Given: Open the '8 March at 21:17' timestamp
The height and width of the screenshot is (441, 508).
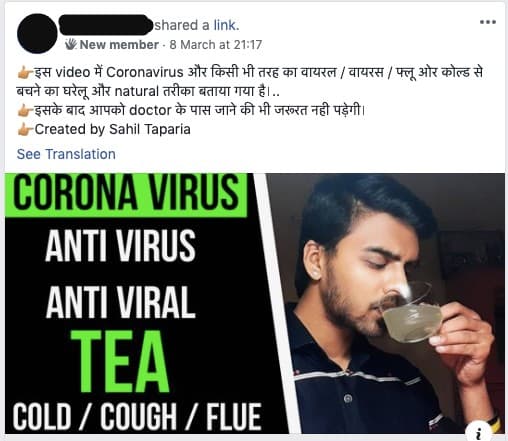Looking at the screenshot, I should pyautogui.click(x=216, y=45).
